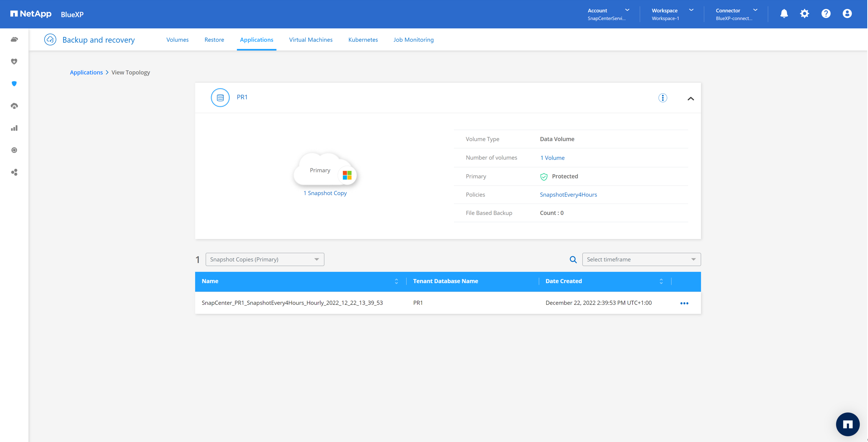
Task: Open Snapshot Copies (Primary) dropdown
Action: [x=265, y=260]
